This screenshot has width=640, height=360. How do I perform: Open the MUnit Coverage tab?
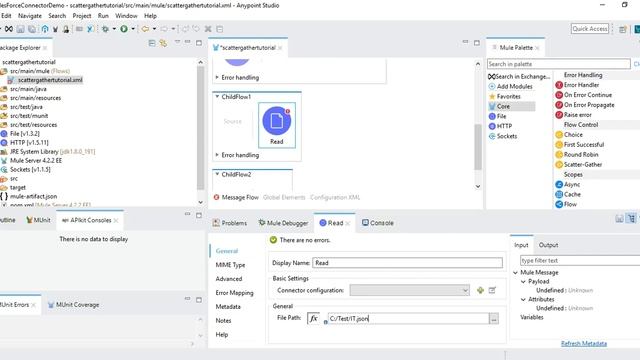click(x=73, y=305)
